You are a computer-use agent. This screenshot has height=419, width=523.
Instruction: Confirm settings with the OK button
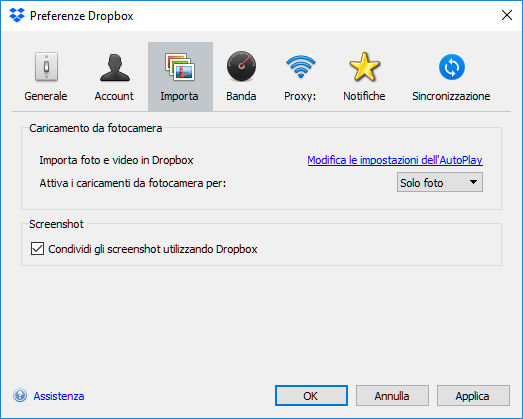coord(311,396)
